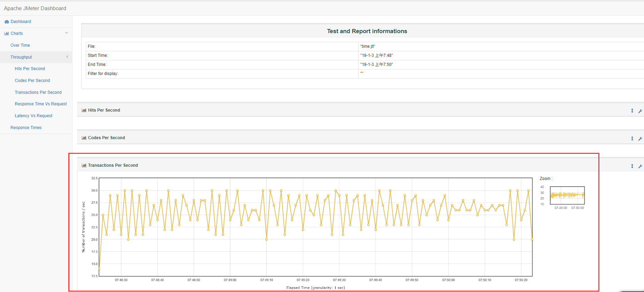Click the Hits Per Second panel header
The image size is (644, 292).
[360, 110]
